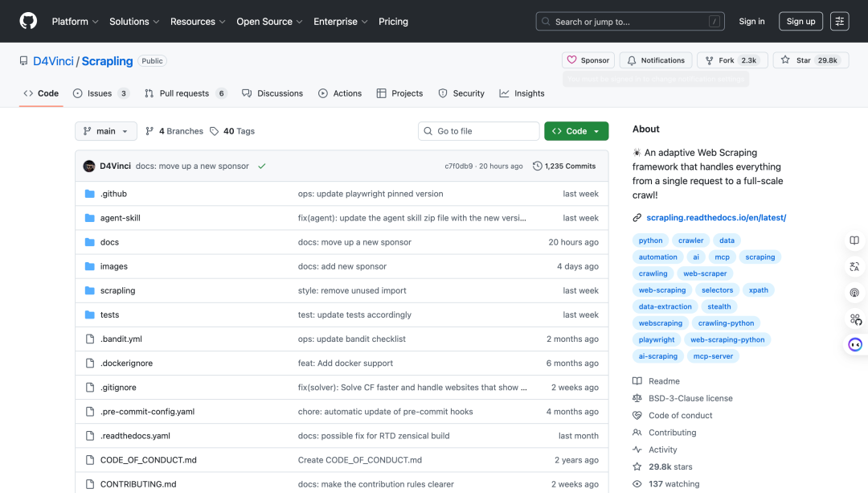
Task: Click the book icon on right sidebar
Action: tap(854, 240)
